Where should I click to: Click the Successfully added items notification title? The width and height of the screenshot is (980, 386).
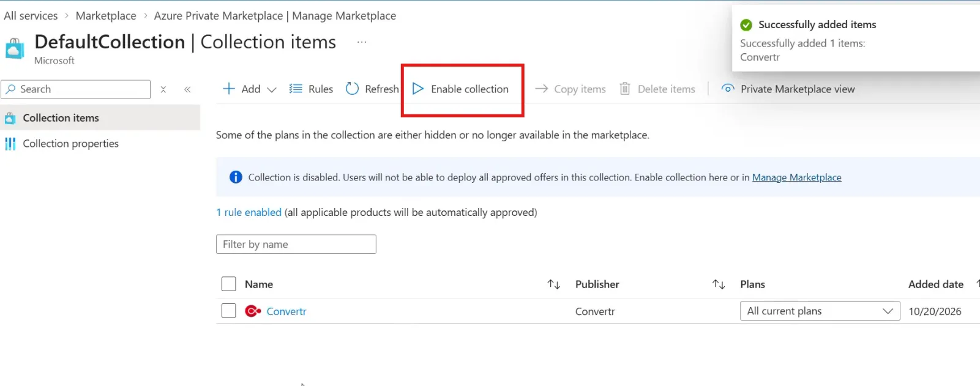817,24
